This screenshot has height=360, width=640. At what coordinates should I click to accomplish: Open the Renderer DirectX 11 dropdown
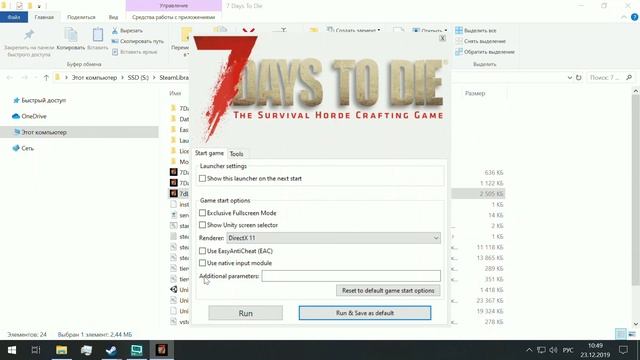tap(333, 238)
